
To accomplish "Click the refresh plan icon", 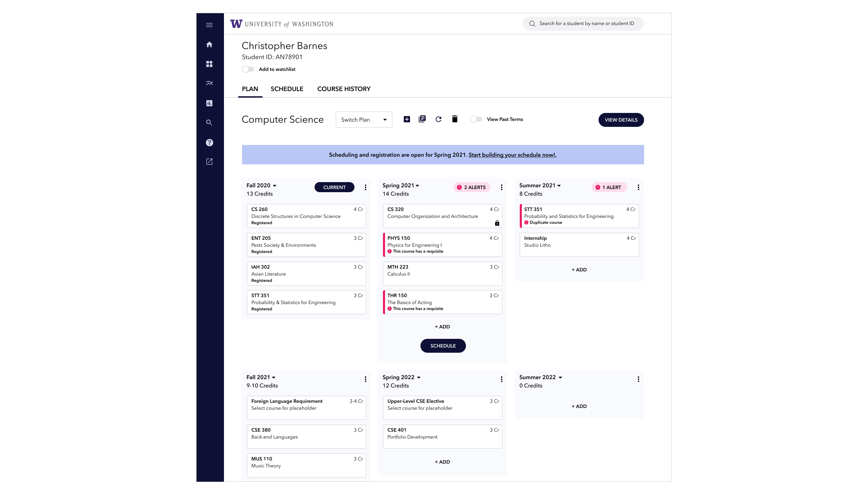I will tap(438, 119).
